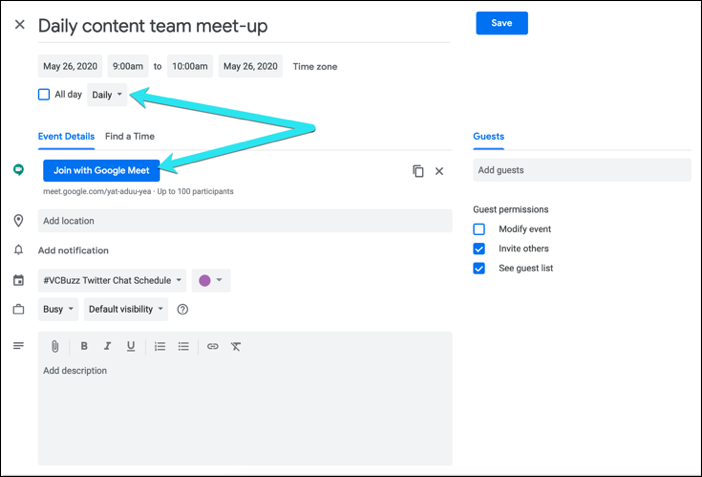Open the Daily recurrence dropdown
The image size is (702, 477).
click(x=107, y=95)
